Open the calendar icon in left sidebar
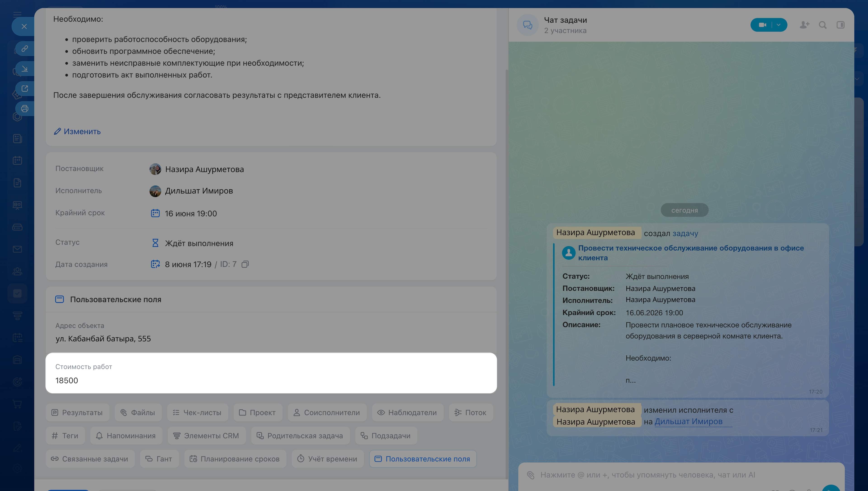 pos(17,160)
